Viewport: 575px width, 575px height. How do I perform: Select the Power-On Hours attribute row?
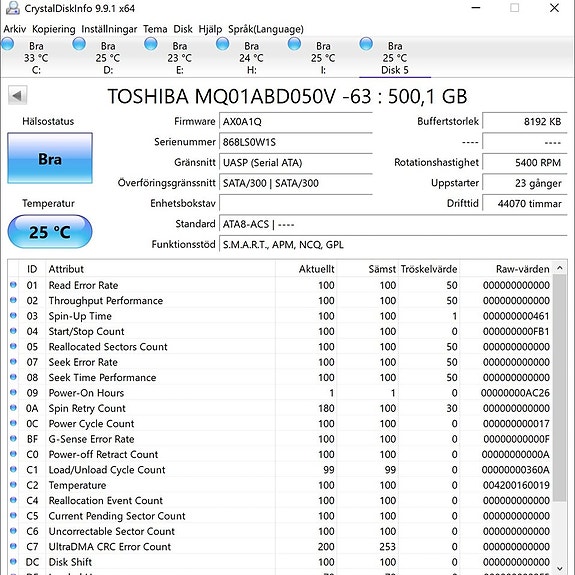(280, 393)
